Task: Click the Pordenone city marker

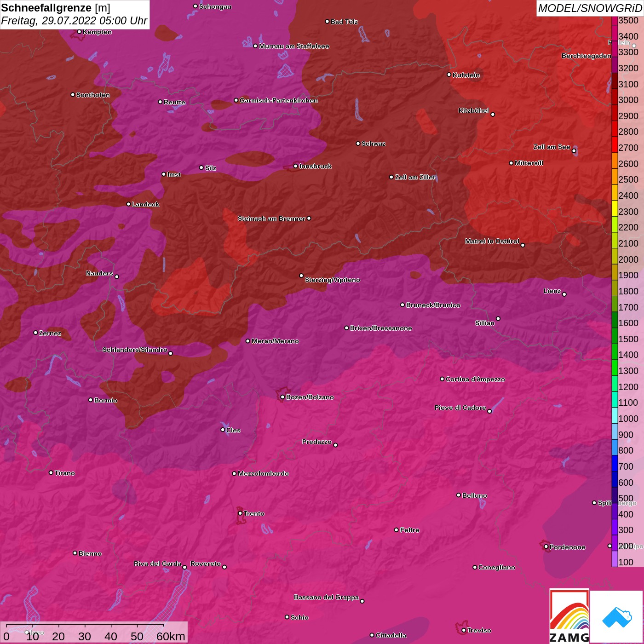Action: (x=546, y=547)
